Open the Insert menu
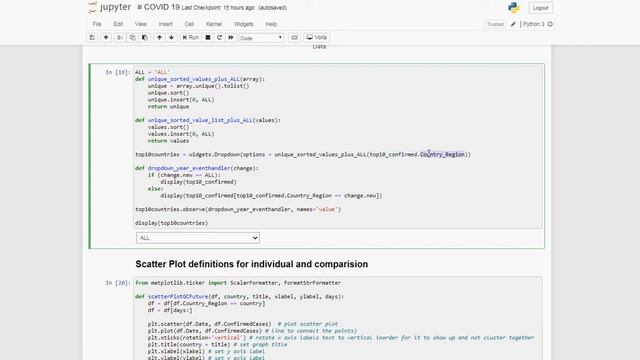This screenshot has width=640, height=360. click(x=165, y=24)
